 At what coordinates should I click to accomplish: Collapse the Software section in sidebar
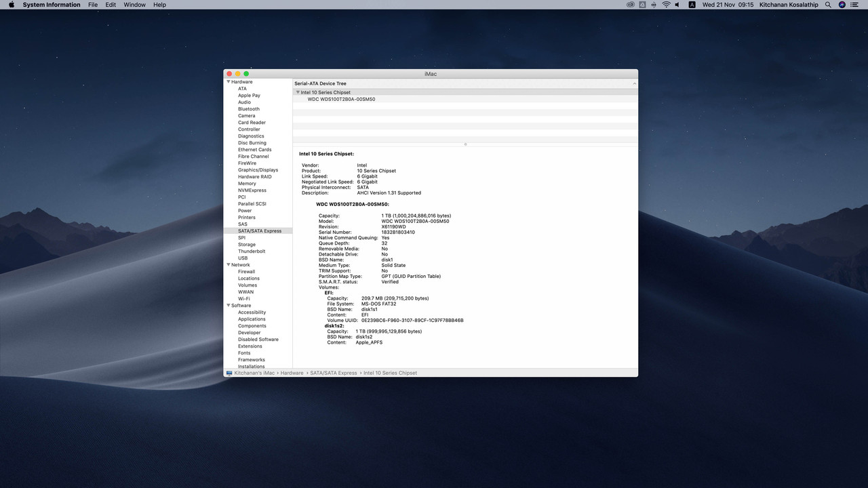tap(229, 306)
